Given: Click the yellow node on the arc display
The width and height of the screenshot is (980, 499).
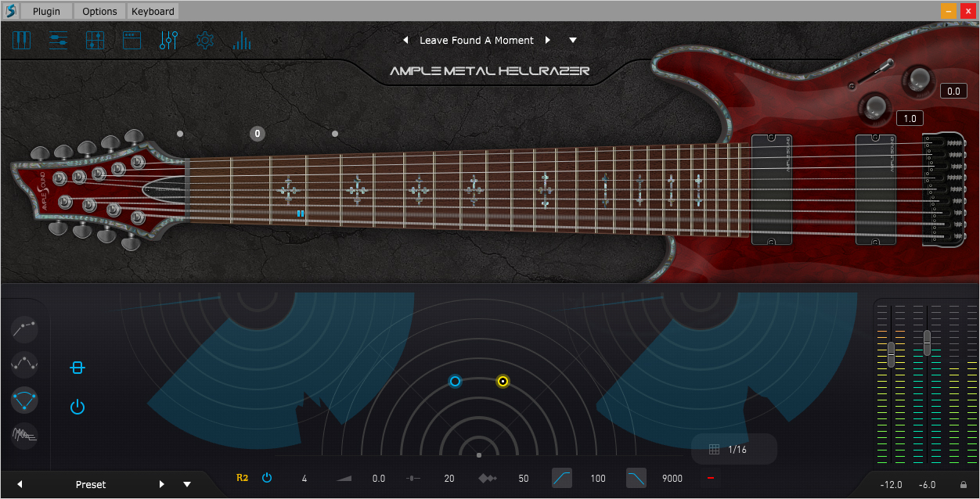Looking at the screenshot, I should tap(503, 382).
